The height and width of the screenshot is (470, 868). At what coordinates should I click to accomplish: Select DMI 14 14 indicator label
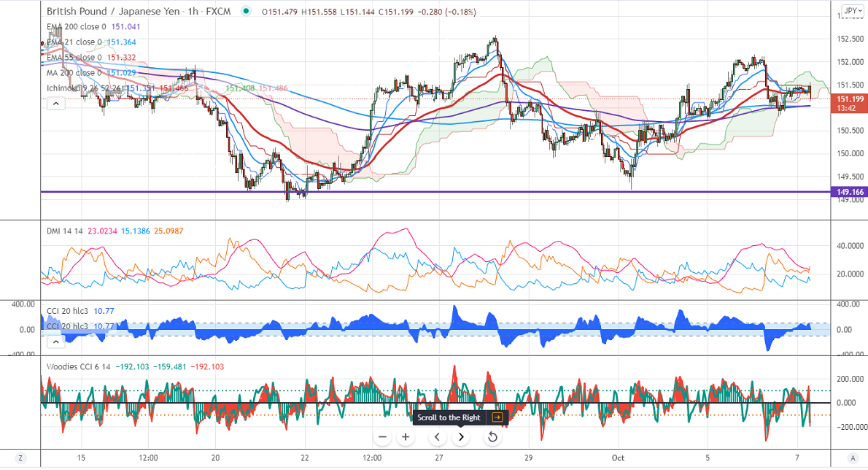tap(64, 231)
